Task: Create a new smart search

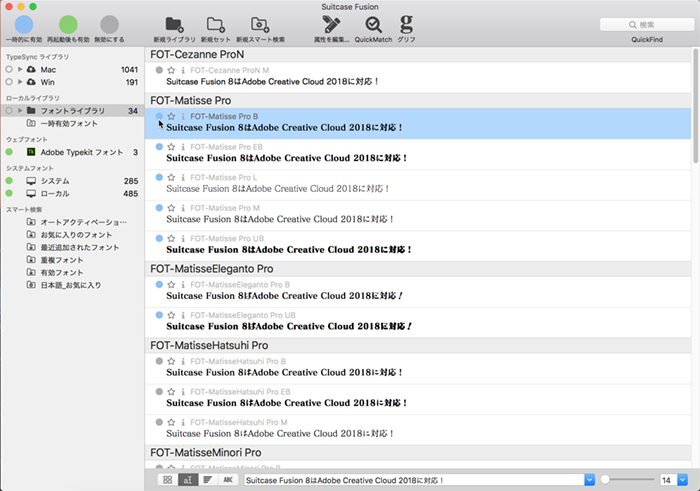Action: 260,25
